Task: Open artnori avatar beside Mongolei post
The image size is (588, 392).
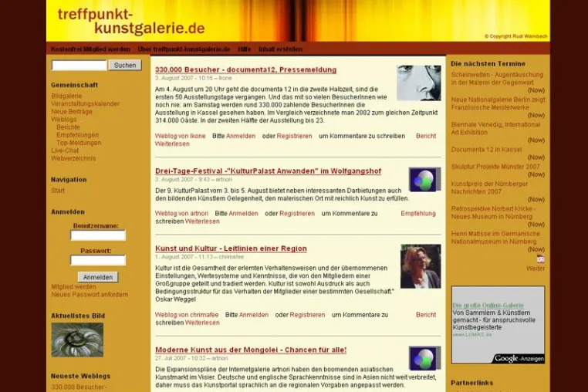Action: click(424, 358)
